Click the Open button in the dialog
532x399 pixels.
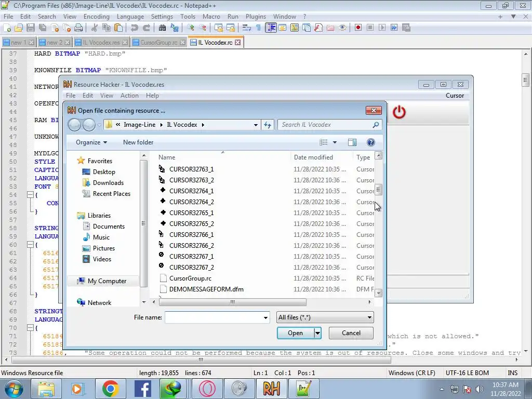[296, 333]
